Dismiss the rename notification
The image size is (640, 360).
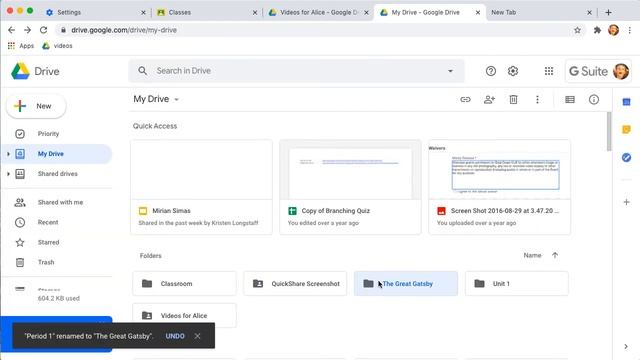click(x=198, y=336)
